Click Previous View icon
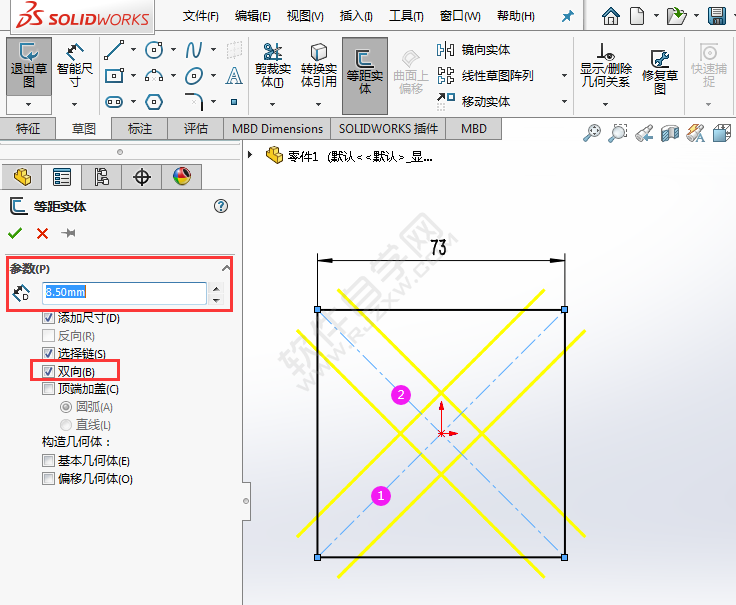Viewport: 736px width, 605px height. (x=644, y=133)
